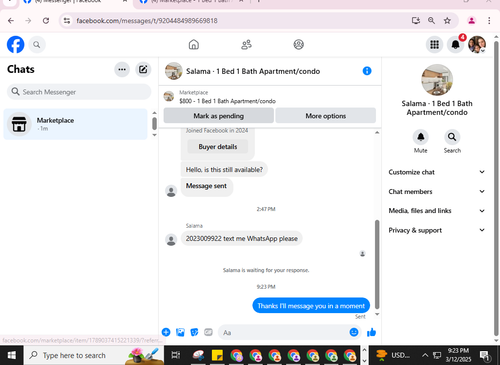
Task: Attach a file with photo icon
Action: (x=180, y=332)
